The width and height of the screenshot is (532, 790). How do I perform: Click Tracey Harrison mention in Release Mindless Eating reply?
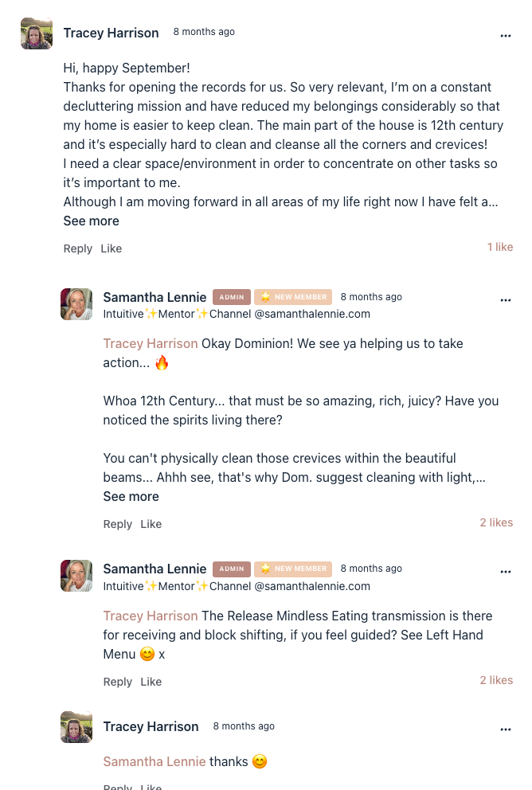(x=151, y=616)
